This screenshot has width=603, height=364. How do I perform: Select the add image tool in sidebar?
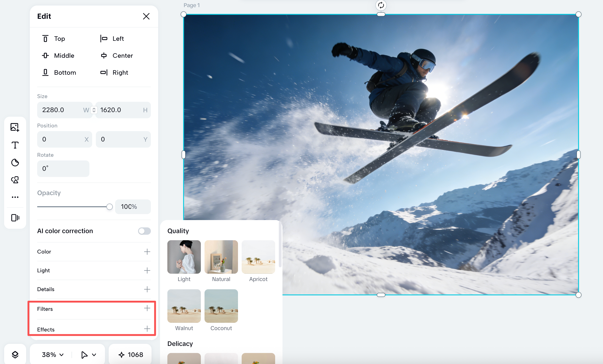coord(15,127)
